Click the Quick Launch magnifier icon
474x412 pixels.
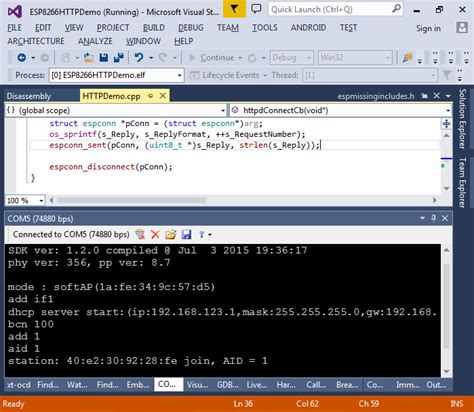coord(396,9)
